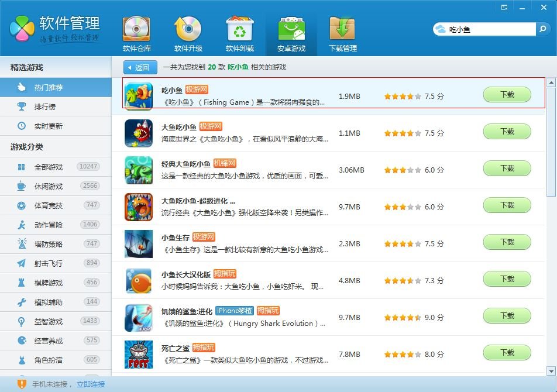Select 经营养成 category
557x392 pixels.
[x=56, y=341]
